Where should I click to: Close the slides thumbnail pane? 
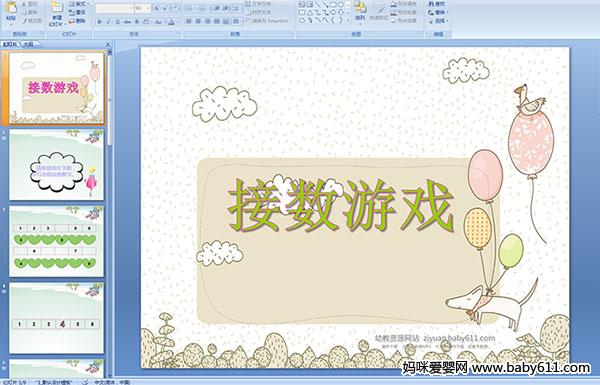(108, 44)
